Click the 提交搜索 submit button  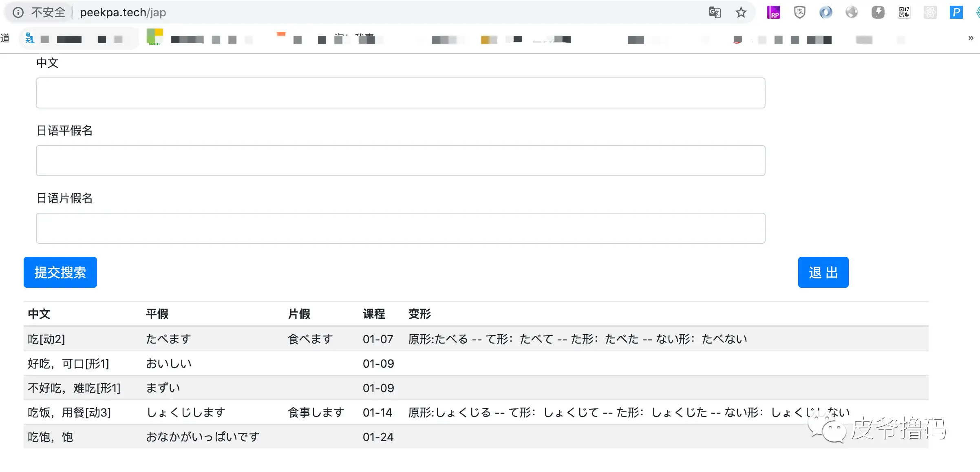tap(60, 272)
